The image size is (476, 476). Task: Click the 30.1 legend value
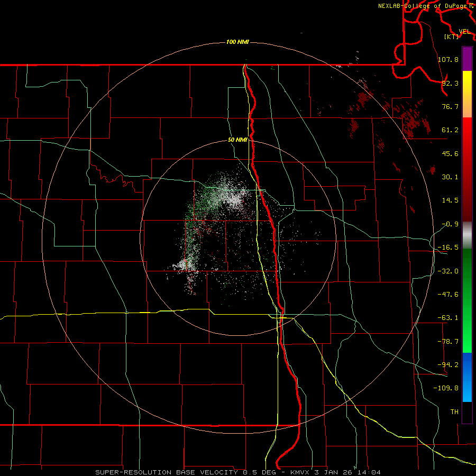coord(450,177)
